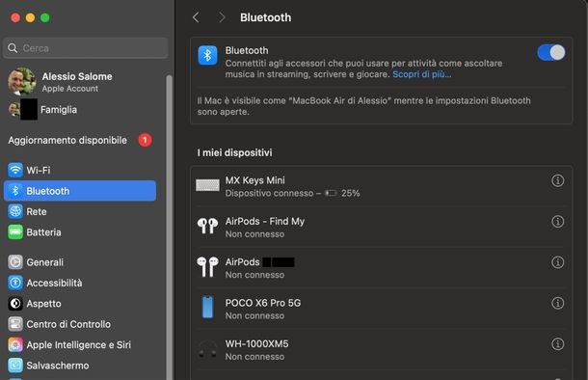Click the Bluetooth sidebar icon

pyautogui.click(x=15, y=191)
